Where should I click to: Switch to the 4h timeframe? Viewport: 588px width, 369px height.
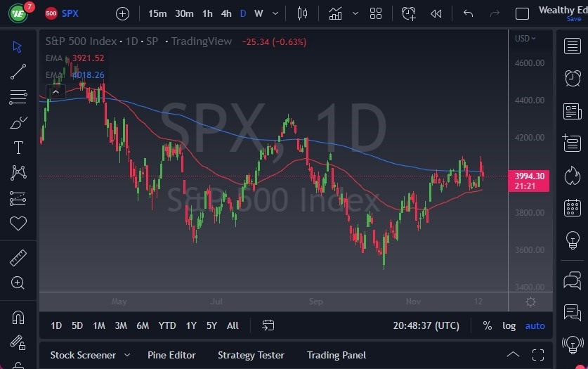pyautogui.click(x=226, y=14)
